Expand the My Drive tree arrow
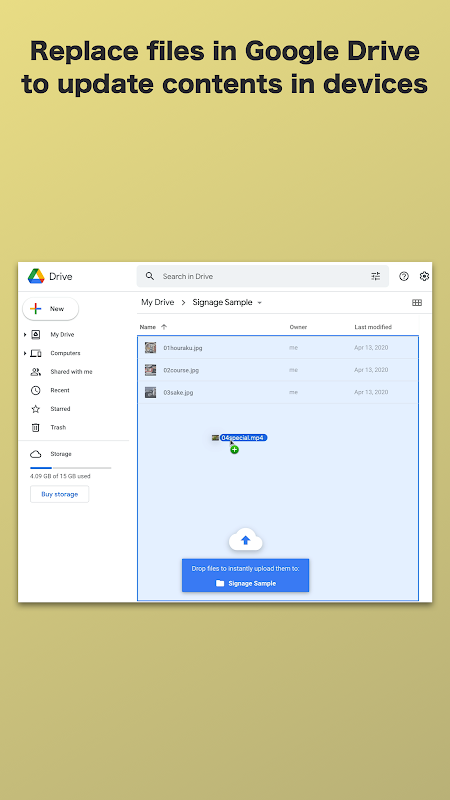This screenshot has height=800, width=450. pyautogui.click(x=24, y=335)
